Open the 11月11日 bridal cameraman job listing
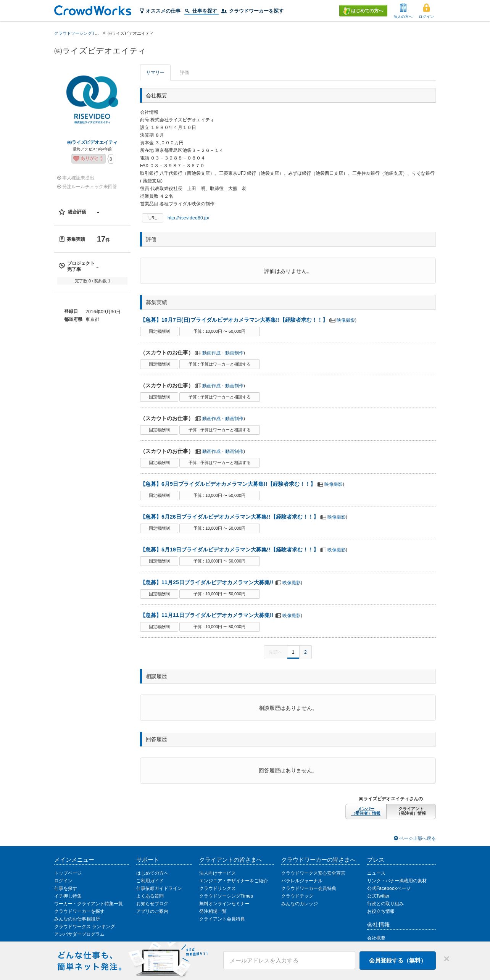 coord(207,615)
